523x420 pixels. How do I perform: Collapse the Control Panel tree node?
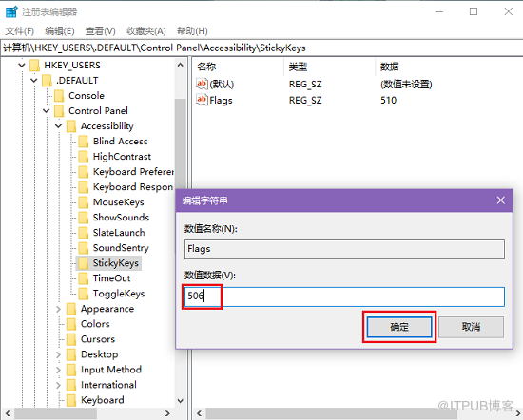pos(47,110)
